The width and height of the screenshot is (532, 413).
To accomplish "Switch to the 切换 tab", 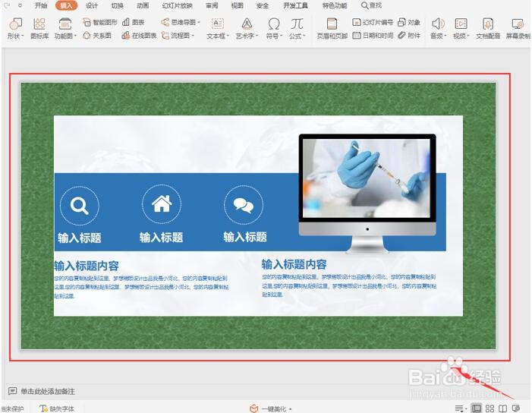I will pos(118,5).
